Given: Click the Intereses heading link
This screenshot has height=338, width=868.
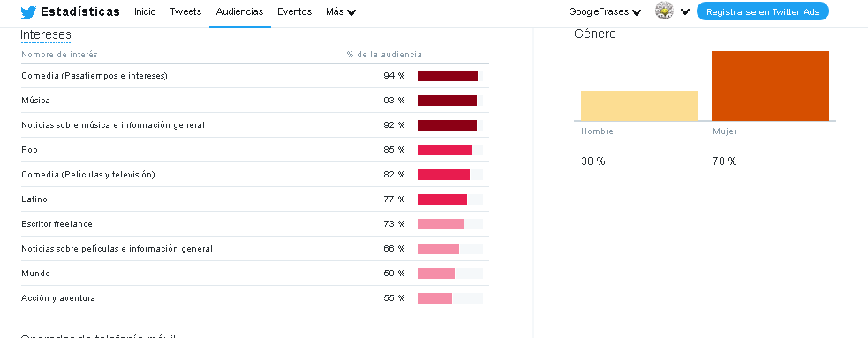Looking at the screenshot, I should coord(45,34).
